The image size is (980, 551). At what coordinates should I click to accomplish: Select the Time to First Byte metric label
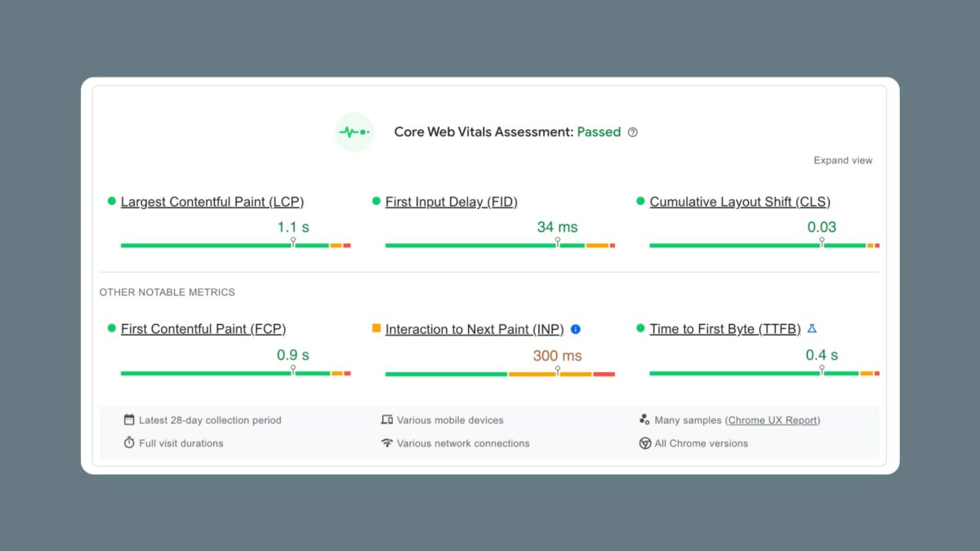[x=725, y=329]
